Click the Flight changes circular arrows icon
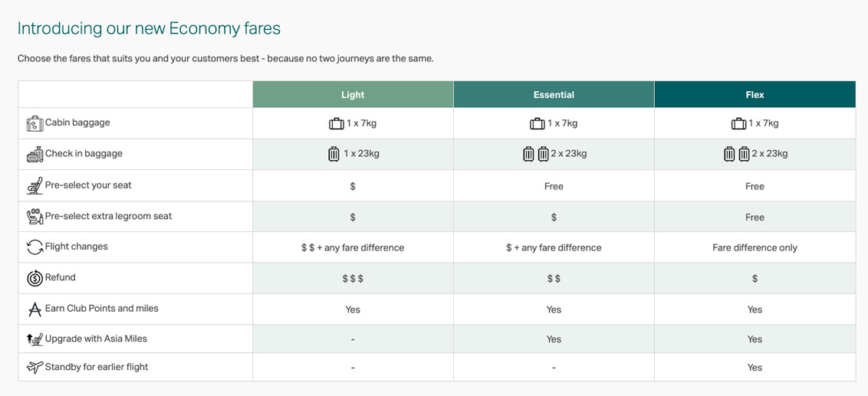The height and width of the screenshot is (396, 868). point(35,247)
